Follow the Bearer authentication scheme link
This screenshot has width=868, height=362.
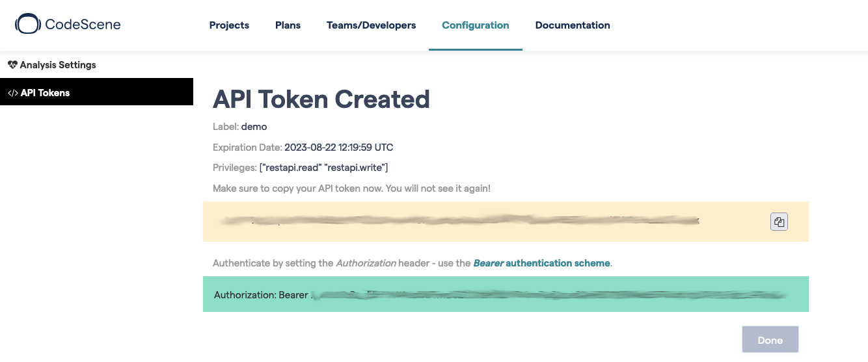coord(541,263)
